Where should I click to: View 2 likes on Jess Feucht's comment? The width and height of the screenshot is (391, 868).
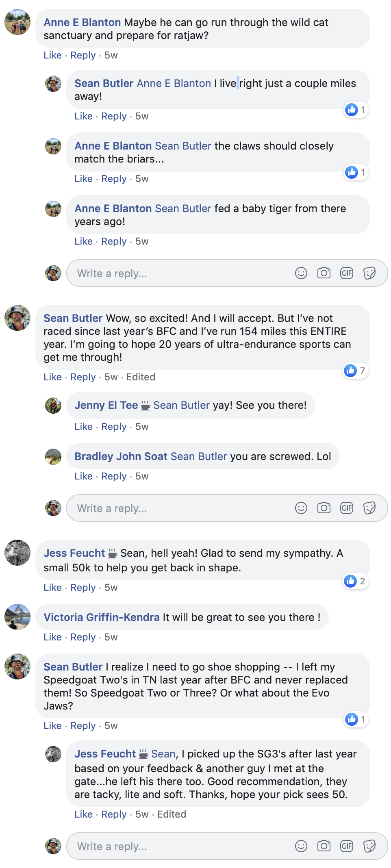click(355, 581)
